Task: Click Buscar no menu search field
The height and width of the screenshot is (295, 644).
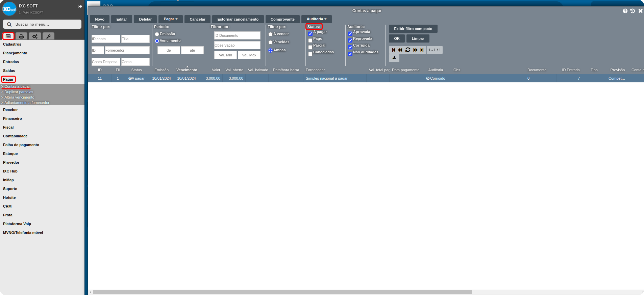Action: coord(42,24)
